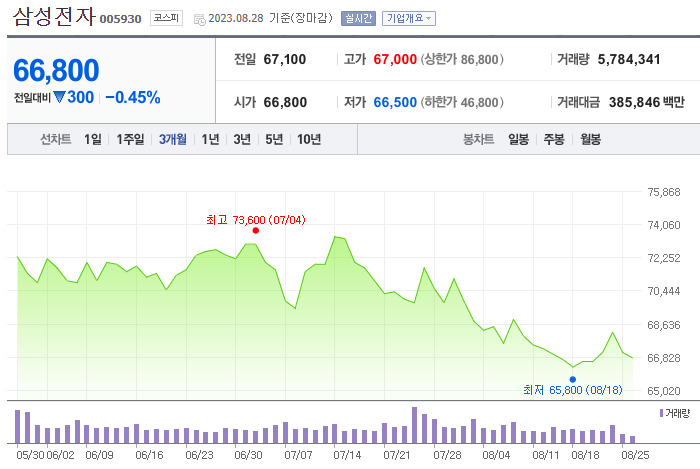Viewport: 700px width, 469px height.
Task: Click the calendar icon beside 2023.08.28
Action: [199, 19]
